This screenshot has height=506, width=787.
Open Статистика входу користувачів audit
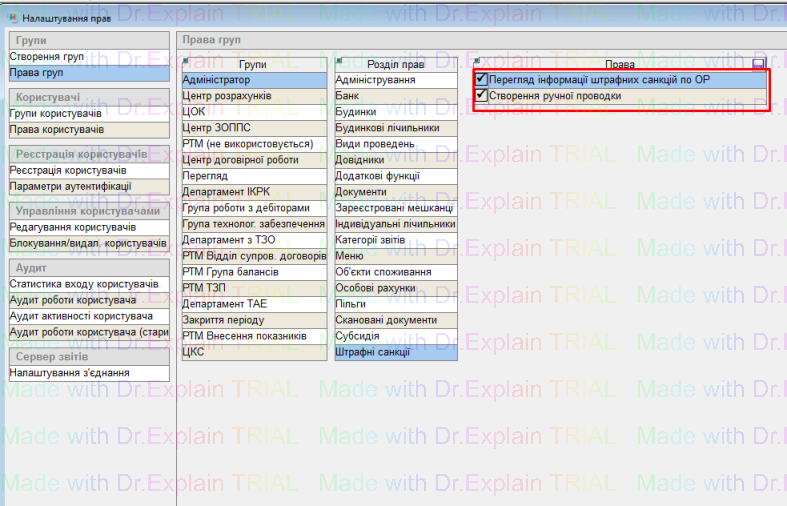coord(84,285)
